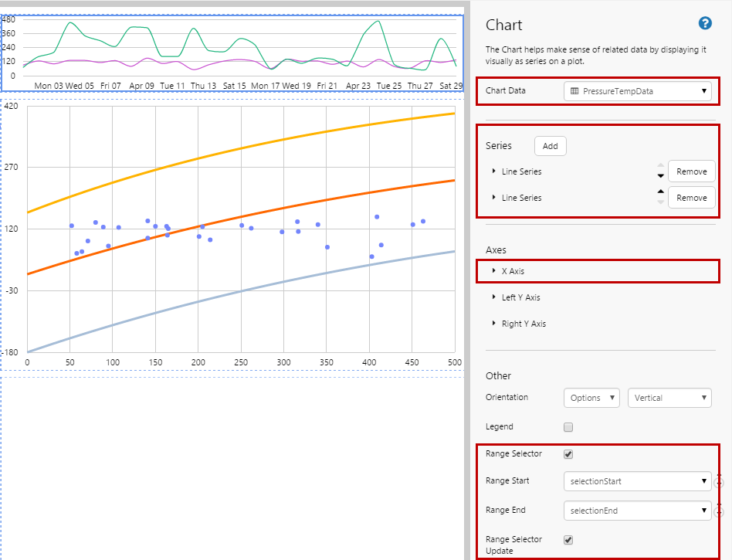
Task: Toggle the Range Selector Update checkbox
Action: [568, 540]
